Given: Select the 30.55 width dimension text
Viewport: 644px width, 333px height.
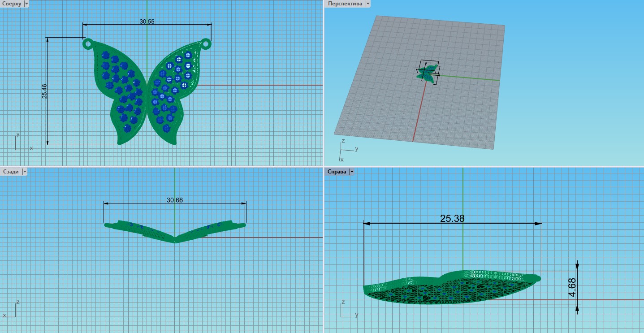Looking at the screenshot, I should pos(147,21).
